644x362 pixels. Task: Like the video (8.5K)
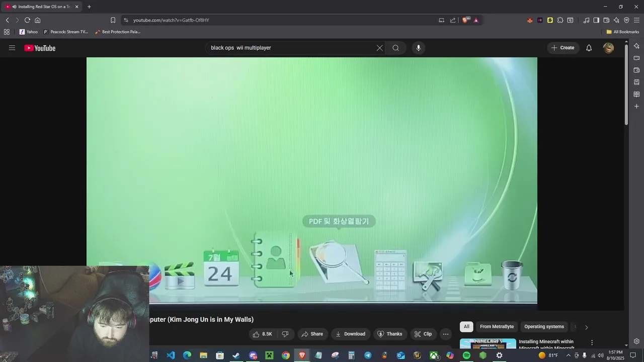(x=263, y=334)
